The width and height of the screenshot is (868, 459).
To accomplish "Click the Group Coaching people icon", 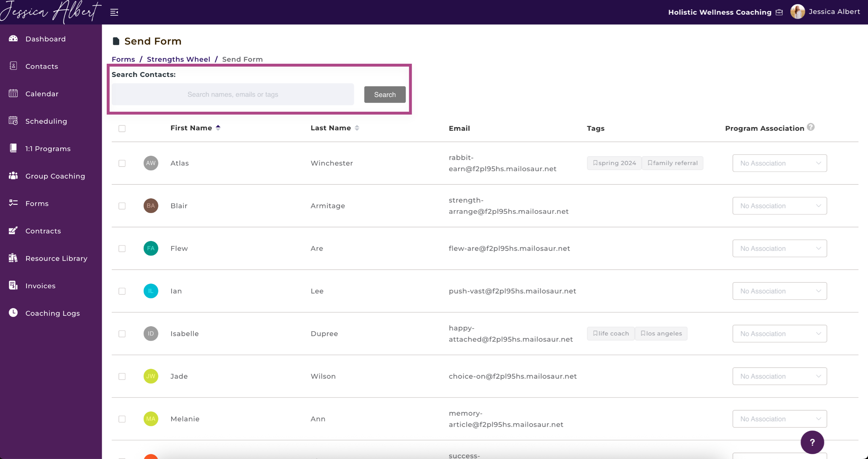I will point(13,176).
